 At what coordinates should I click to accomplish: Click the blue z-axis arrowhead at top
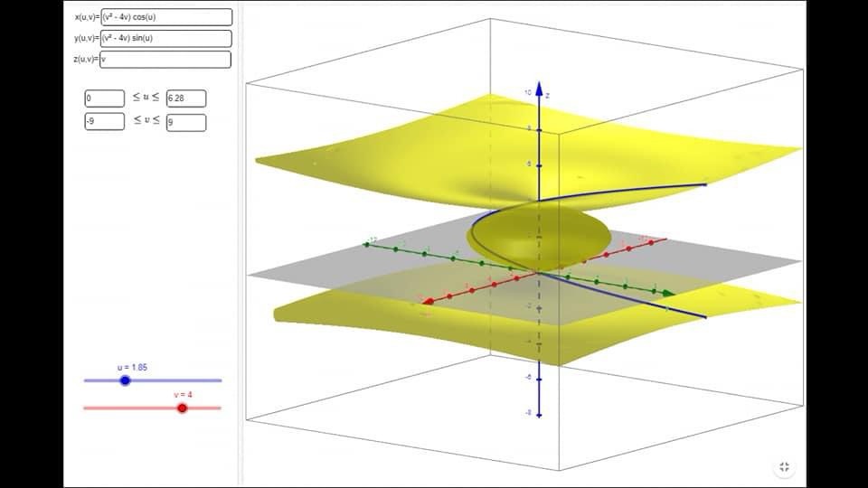[x=539, y=88]
